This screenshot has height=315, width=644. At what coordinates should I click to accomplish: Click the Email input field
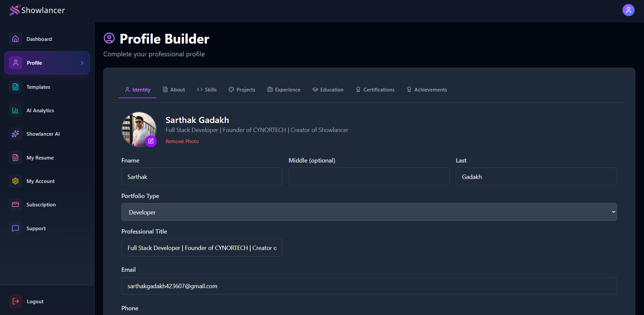369,286
